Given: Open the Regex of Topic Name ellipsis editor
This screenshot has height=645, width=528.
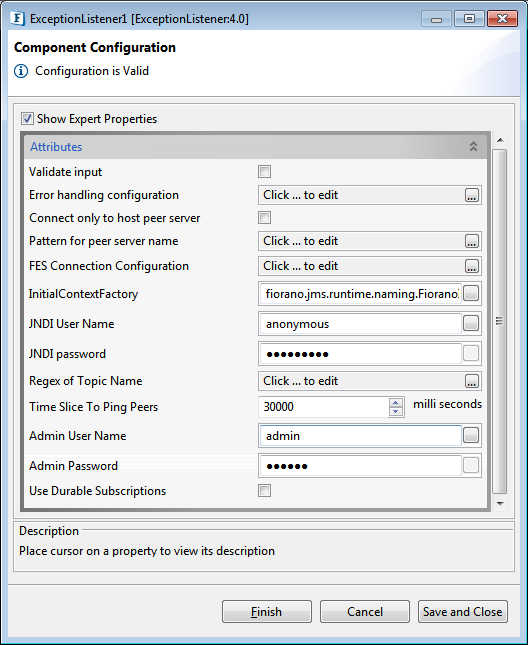Looking at the screenshot, I should pos(472,381).
